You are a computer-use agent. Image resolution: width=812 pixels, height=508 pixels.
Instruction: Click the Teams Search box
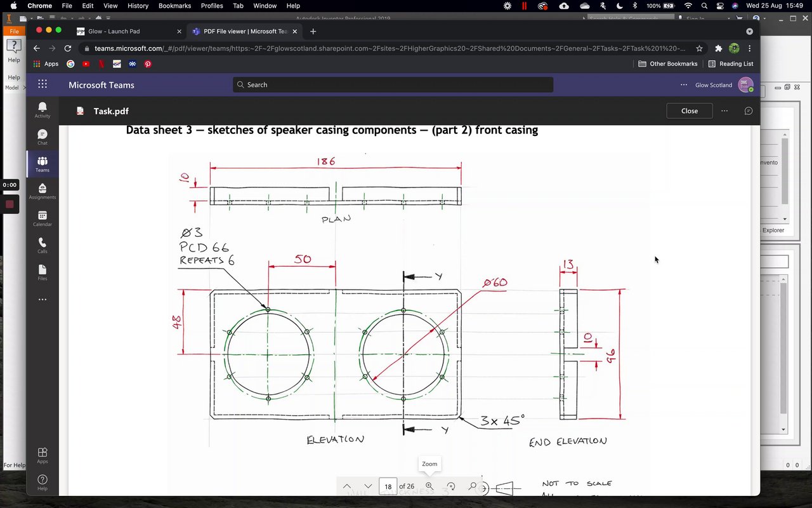[x=393, y=84]
